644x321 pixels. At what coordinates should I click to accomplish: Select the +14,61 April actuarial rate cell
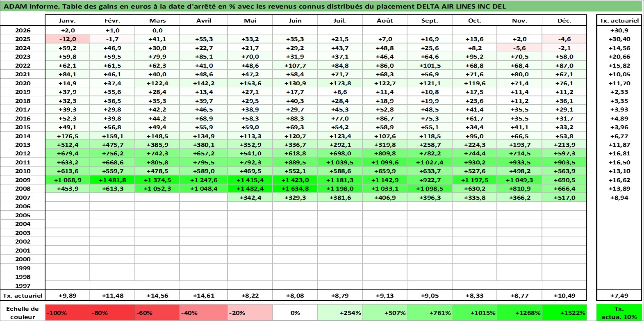[204, 296]
